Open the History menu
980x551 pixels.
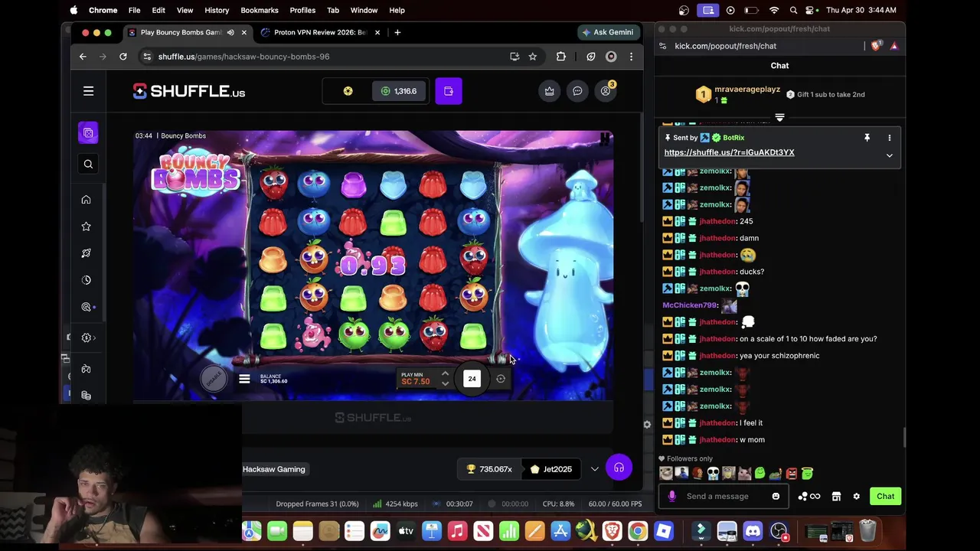pyautogui.click(x=217, y=10)
